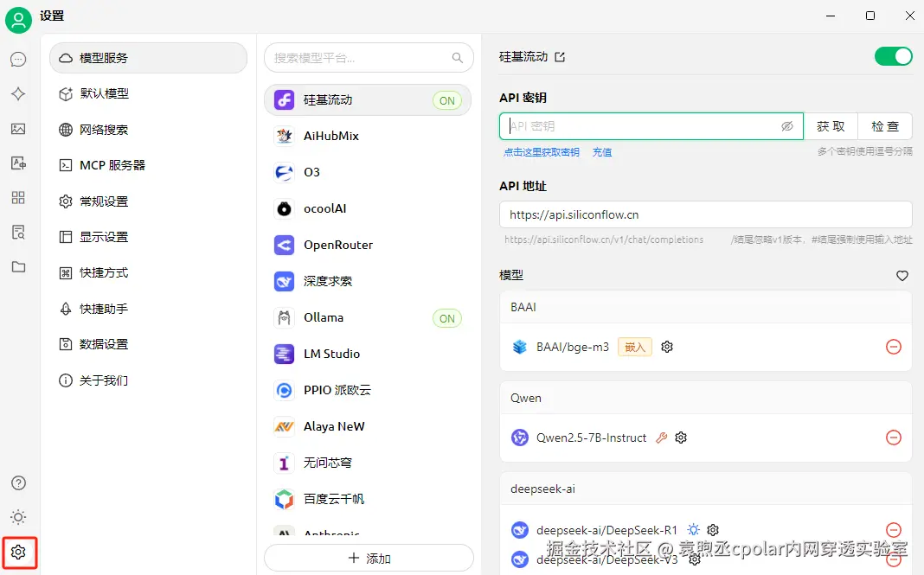The image size is (924, 575).
Task: Click the 添加 add provider button
Action: coord(369,558)
